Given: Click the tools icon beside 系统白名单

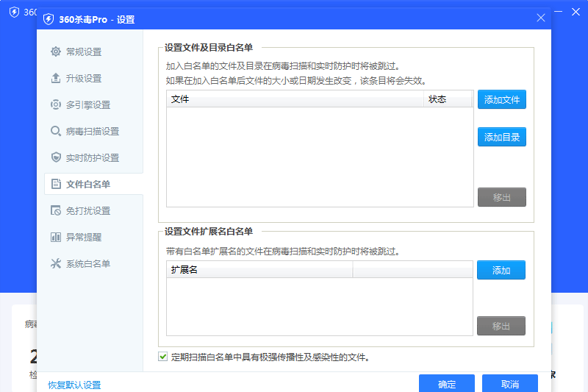Looking at the screenshot, I should [56, 264].
